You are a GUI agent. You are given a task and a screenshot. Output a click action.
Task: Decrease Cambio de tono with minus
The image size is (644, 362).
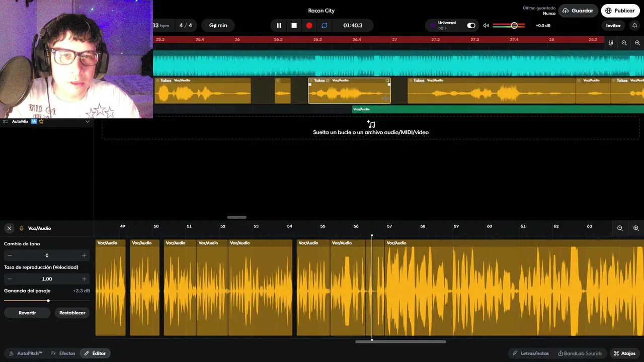10,255
